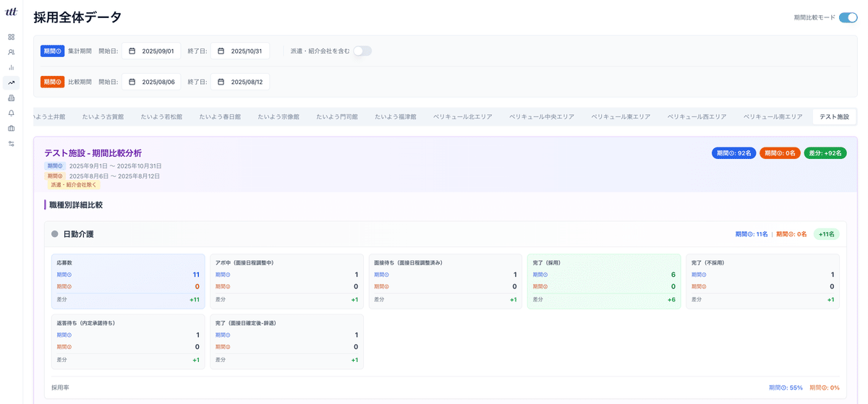868x404 pixels.
Task: Click the 面接待ち（面接日程調整済み） card
Action: pos(445,281)
